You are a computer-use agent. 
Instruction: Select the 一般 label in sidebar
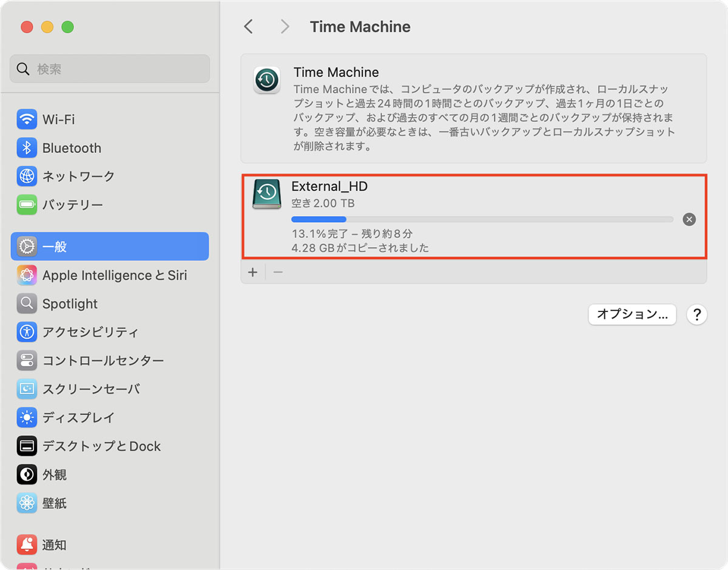[x=55, y=247]
